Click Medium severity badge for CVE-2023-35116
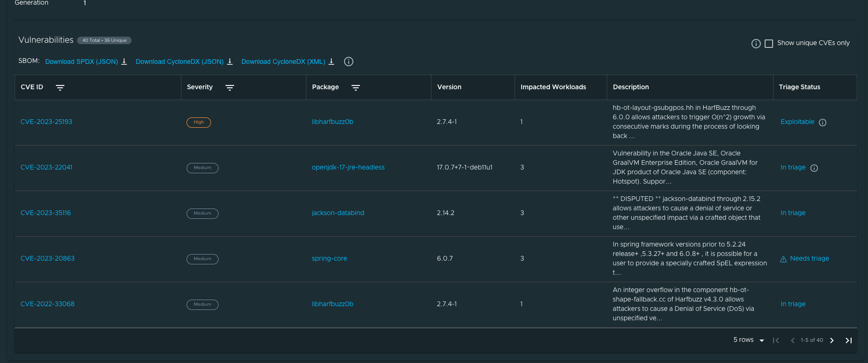Screen dimensions: 868x363 pos(203,214)
